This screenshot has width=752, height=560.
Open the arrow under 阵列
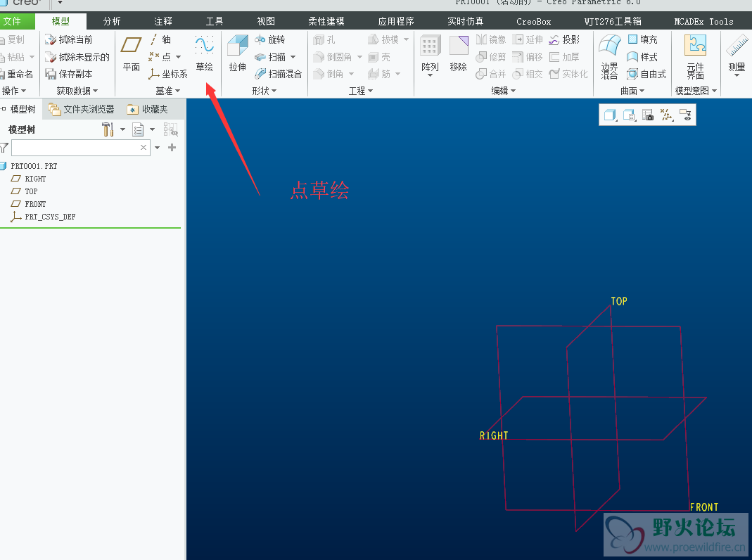point(431,75)
